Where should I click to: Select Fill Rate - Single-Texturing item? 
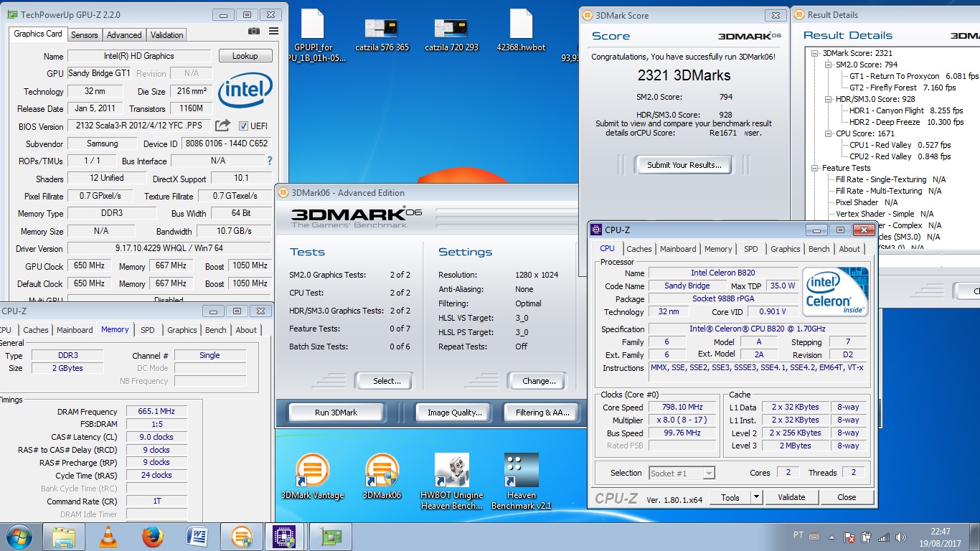click(x=890, y=179)
